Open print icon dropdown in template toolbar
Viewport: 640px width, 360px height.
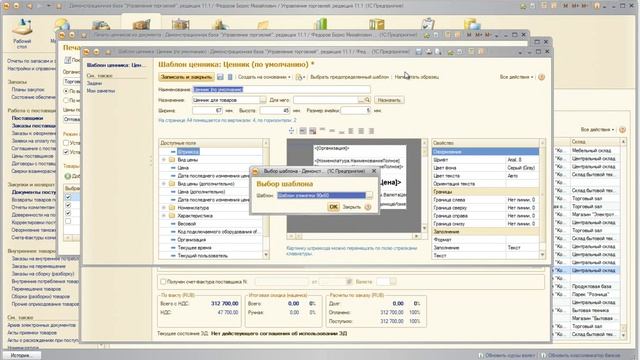click(x=300, y=77)
